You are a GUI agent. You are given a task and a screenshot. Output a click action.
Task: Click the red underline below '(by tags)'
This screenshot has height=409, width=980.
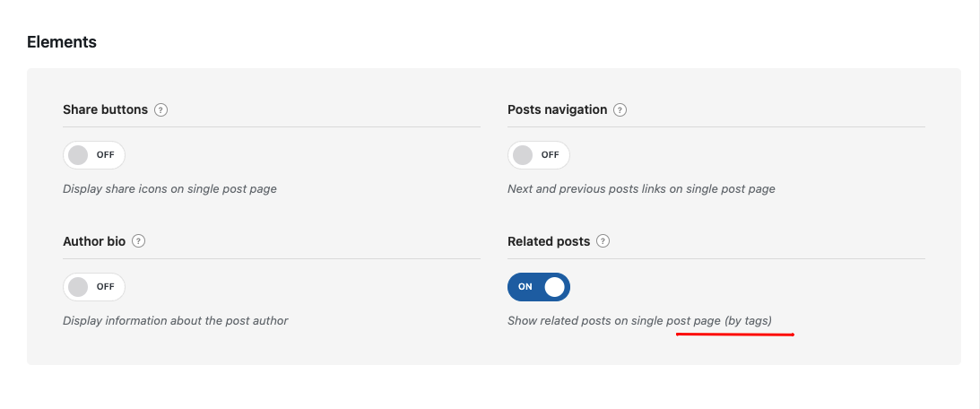(x=735, y=335)
